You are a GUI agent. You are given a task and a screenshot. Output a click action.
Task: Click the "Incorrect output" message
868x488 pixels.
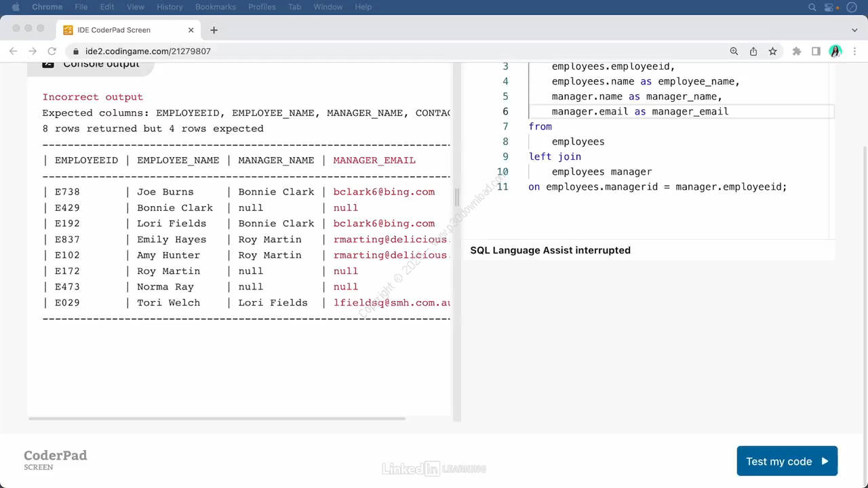(92, 97)
